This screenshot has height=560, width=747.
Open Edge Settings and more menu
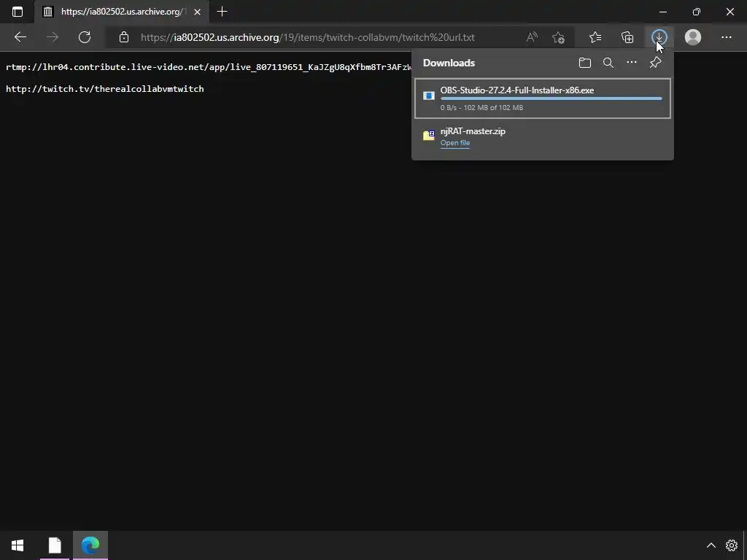726,37
